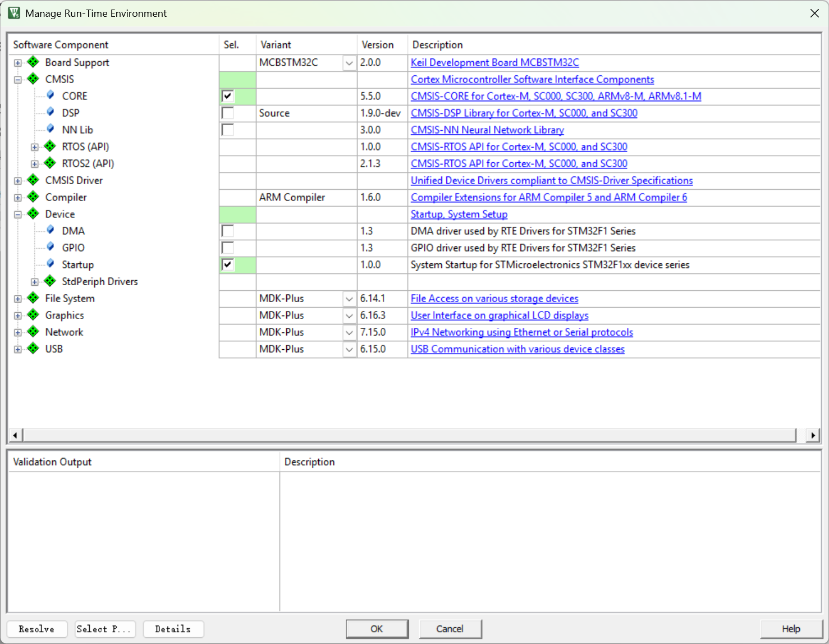Open the Help button
829x644 pixels.
[791, 629]
